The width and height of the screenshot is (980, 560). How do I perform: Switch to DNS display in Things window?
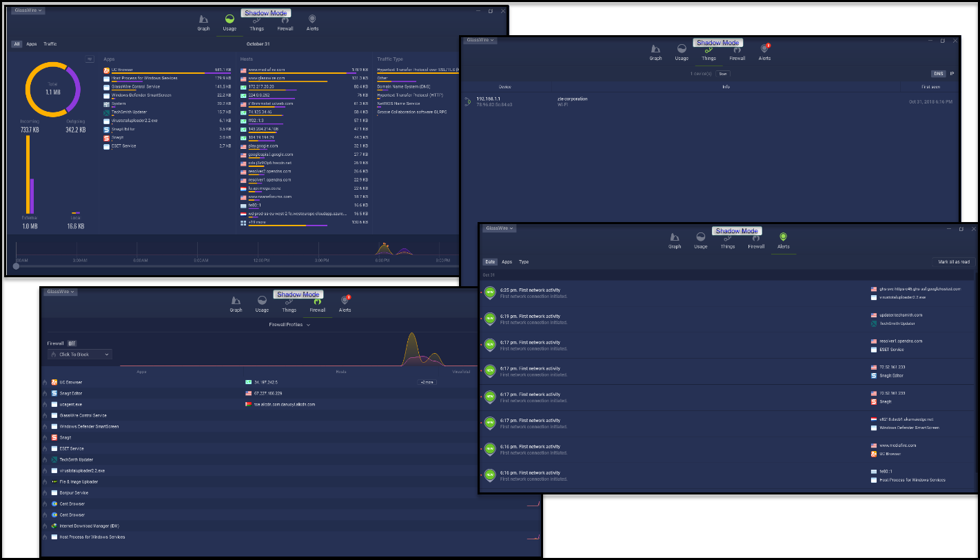(x=939, y=74)
